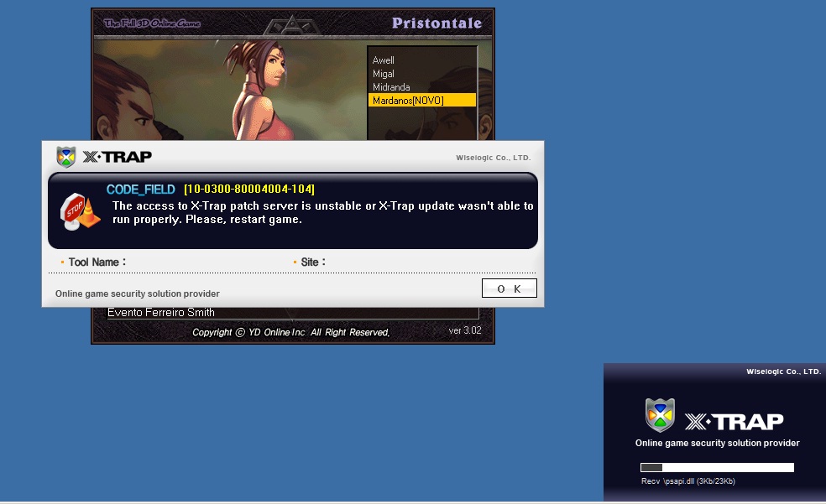Click the Evento Ferreiro Smith news line
This screenshot has height=504, width=826.
160,313
